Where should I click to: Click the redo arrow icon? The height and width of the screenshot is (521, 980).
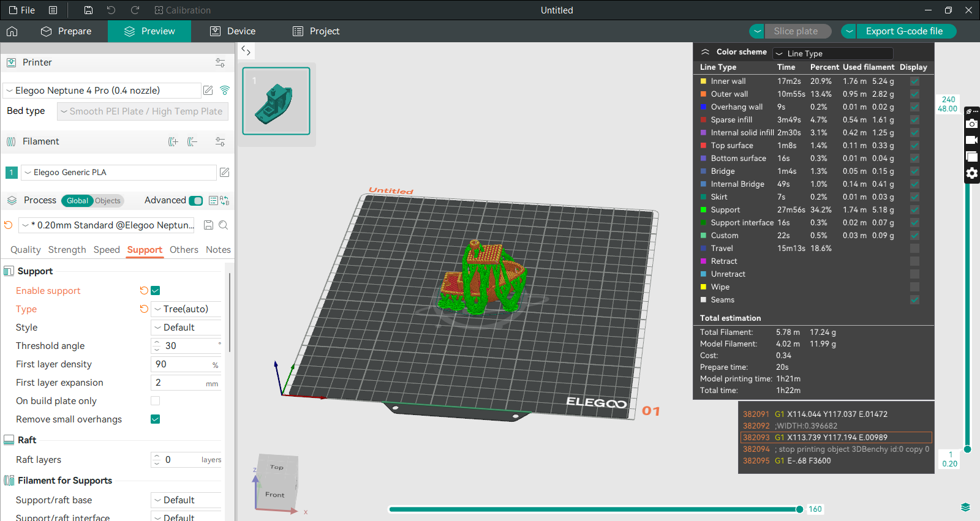(x=135, y=10)
